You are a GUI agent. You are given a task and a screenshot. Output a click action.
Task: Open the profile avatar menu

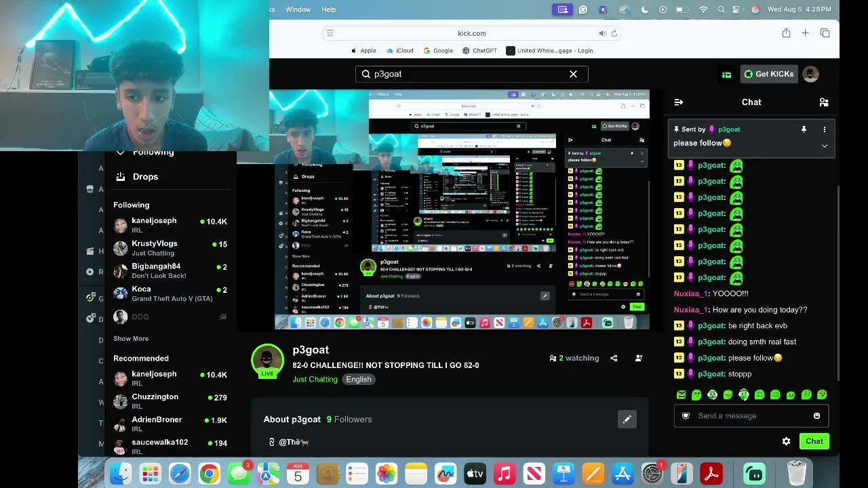pos(810,74)
